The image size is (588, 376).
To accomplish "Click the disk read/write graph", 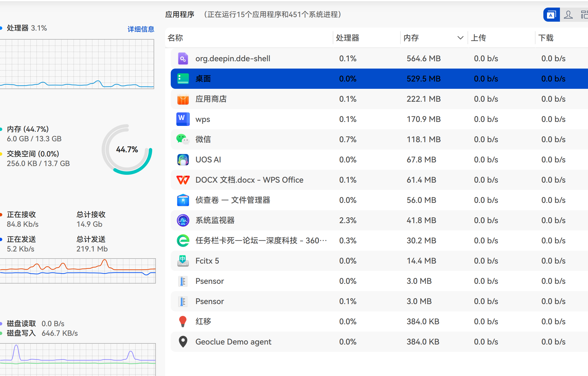I will pos(78,360).
